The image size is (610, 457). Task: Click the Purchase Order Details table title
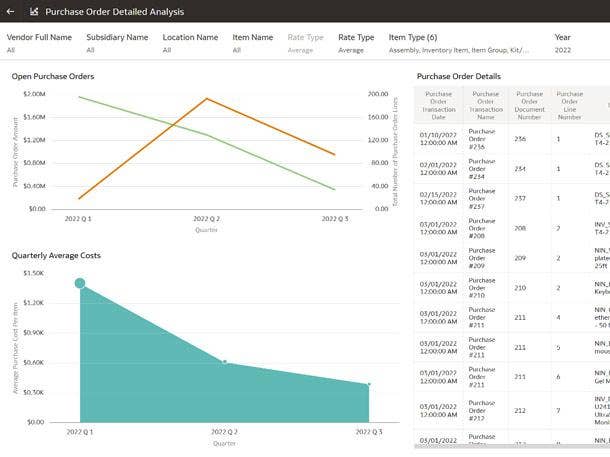(459, 76)
